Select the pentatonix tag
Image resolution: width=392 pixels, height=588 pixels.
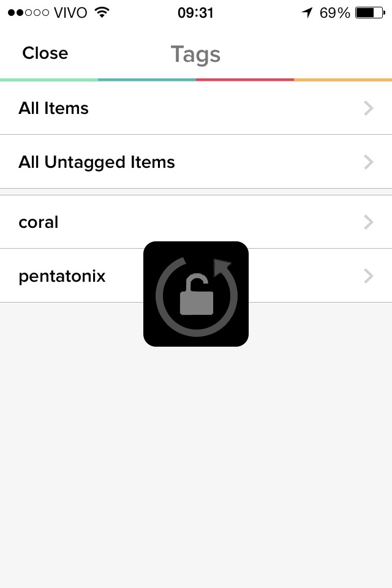point(62,276)
